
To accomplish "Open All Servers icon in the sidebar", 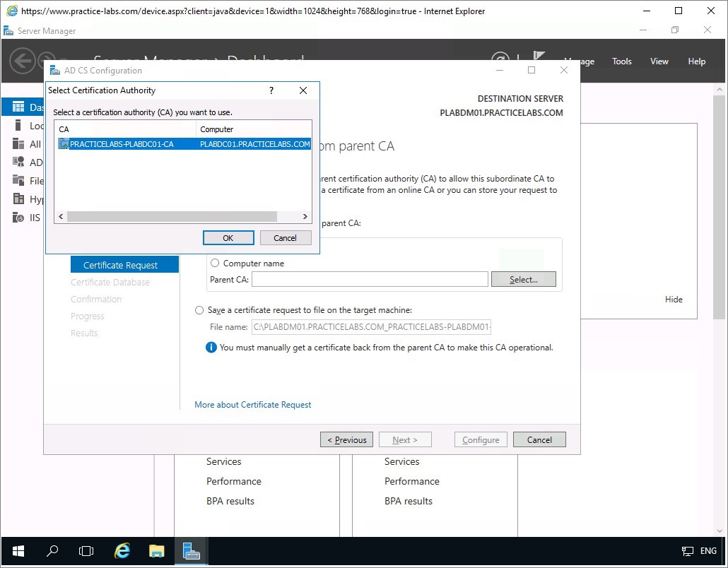I will pos(18,144).
